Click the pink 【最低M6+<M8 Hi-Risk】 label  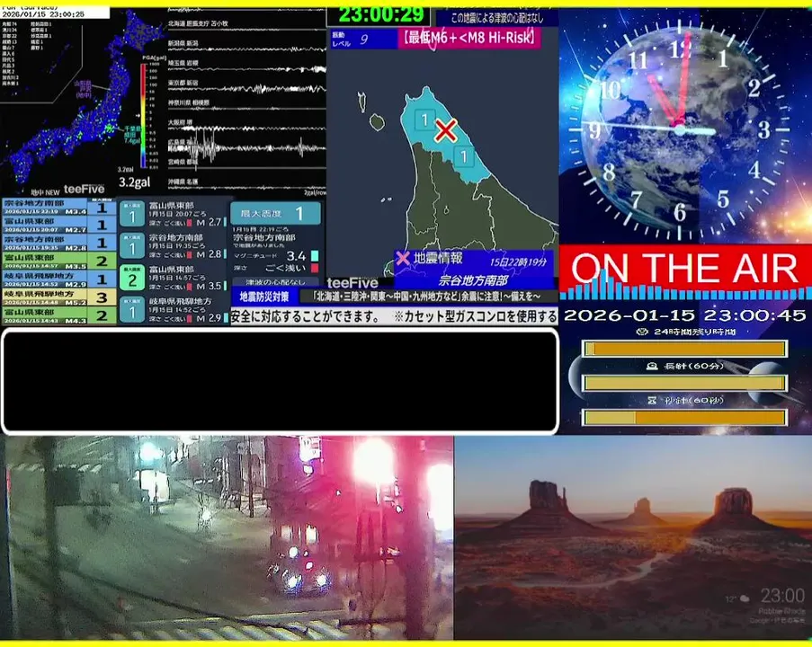tap(469, 38)
